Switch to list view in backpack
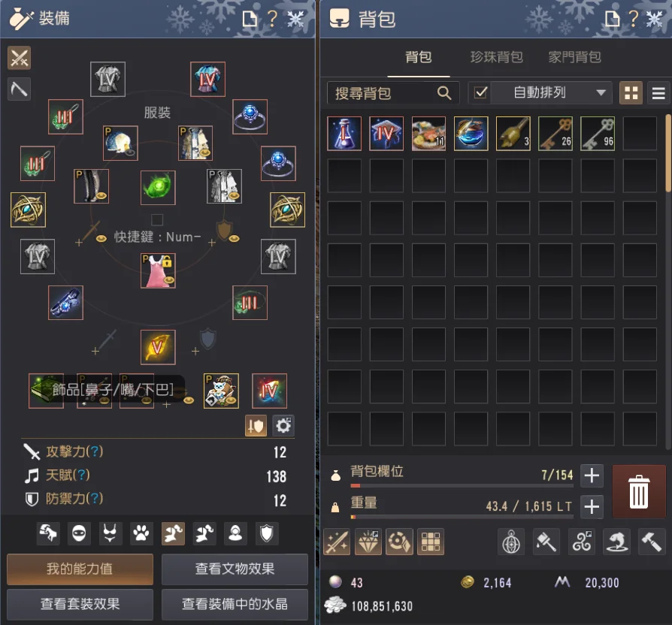 click(x=658, y=92)
